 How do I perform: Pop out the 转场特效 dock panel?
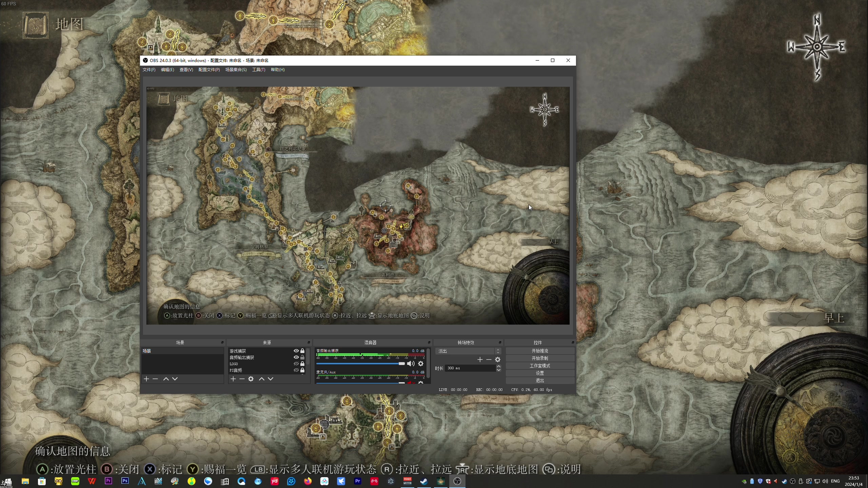(500, 343)
